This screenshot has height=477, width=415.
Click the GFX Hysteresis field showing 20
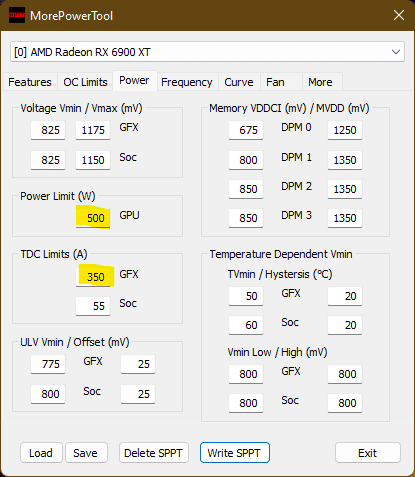[345, 296]
